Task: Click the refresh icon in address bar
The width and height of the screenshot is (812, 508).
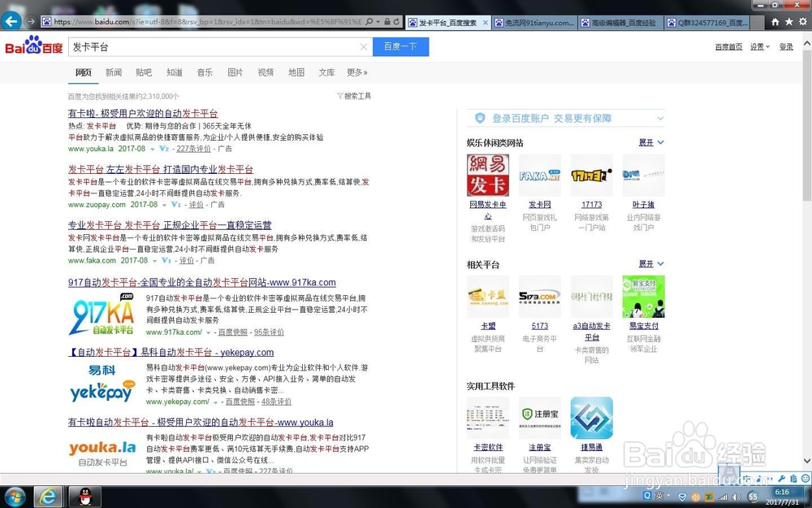Action: 397,22
